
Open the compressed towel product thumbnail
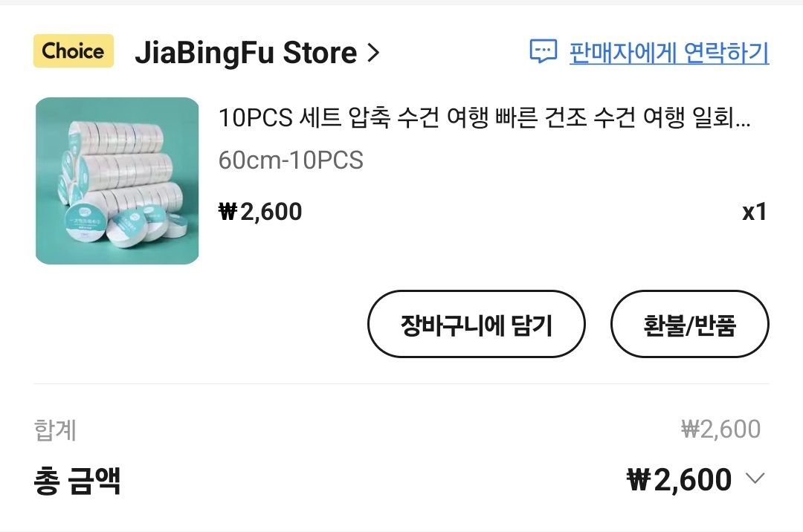click(117, 181)
